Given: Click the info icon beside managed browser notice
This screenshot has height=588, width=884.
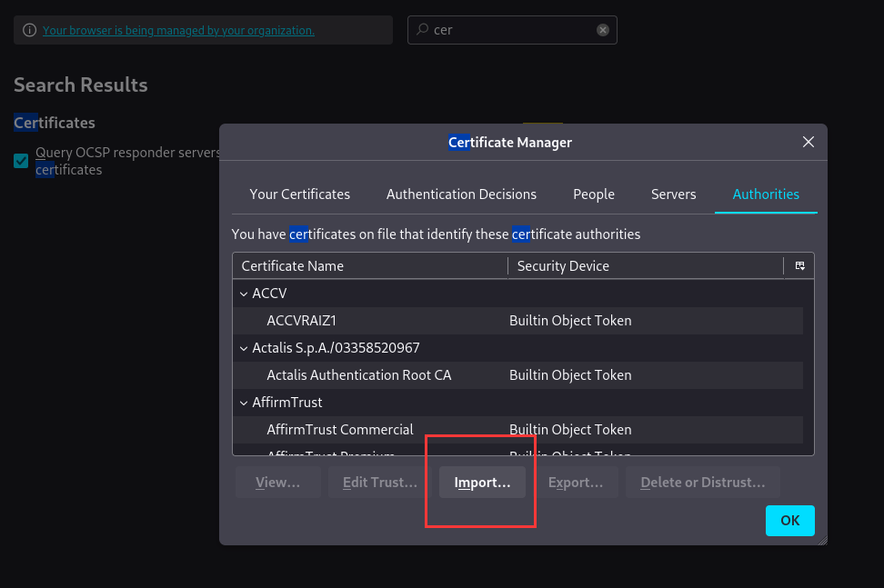Looking at the screenshot, I should (x=29, y=30).
